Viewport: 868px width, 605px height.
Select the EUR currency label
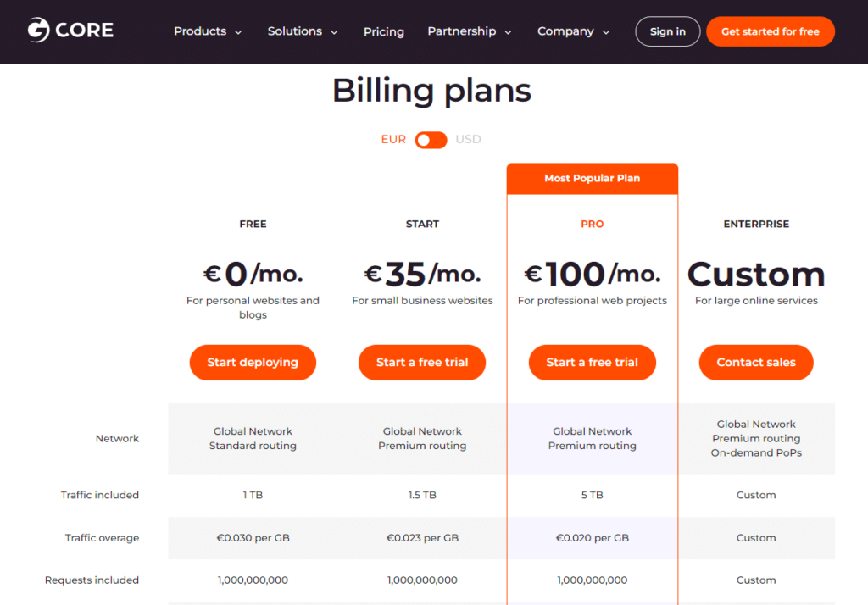[x=393, y=140]
